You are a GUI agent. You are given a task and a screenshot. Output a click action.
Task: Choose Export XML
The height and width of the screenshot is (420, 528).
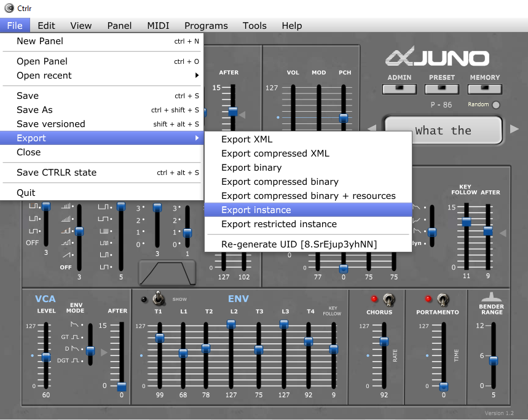point(308,139)
